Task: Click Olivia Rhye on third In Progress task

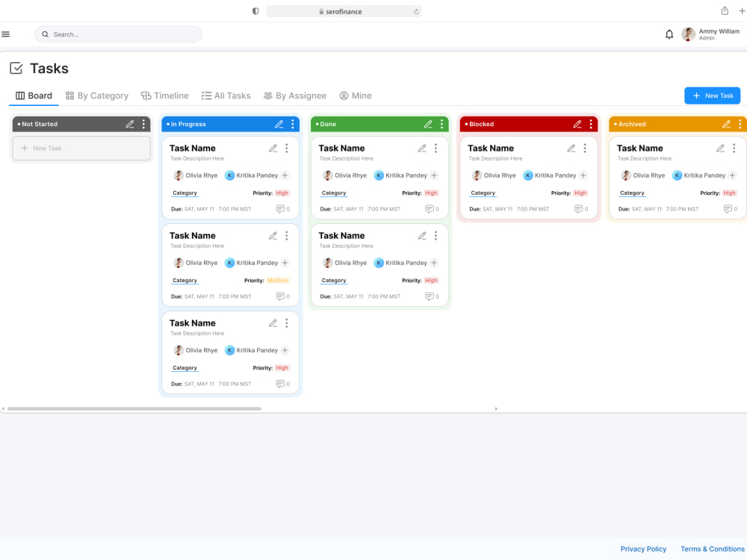Action: pyautogui.click(x=195, y=350)
